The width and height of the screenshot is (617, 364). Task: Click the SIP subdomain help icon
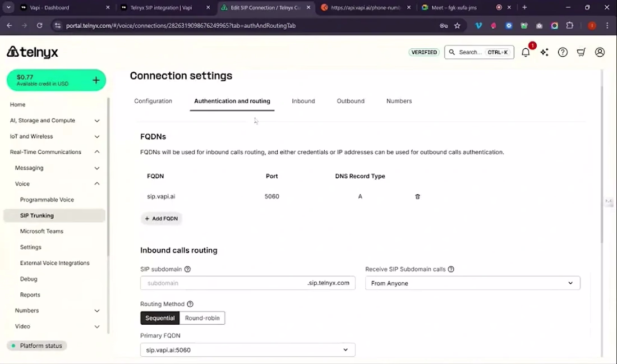coord(188,269)
